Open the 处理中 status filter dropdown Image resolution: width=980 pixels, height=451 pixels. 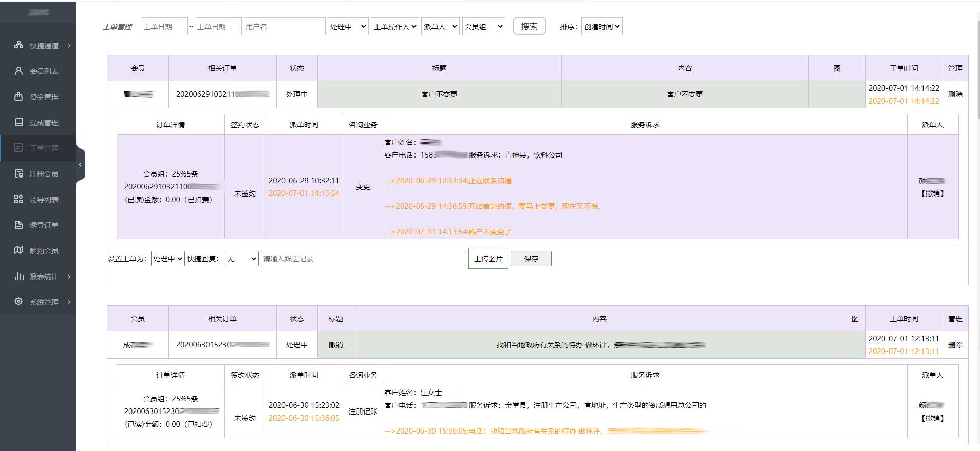(x=348, y=27)
